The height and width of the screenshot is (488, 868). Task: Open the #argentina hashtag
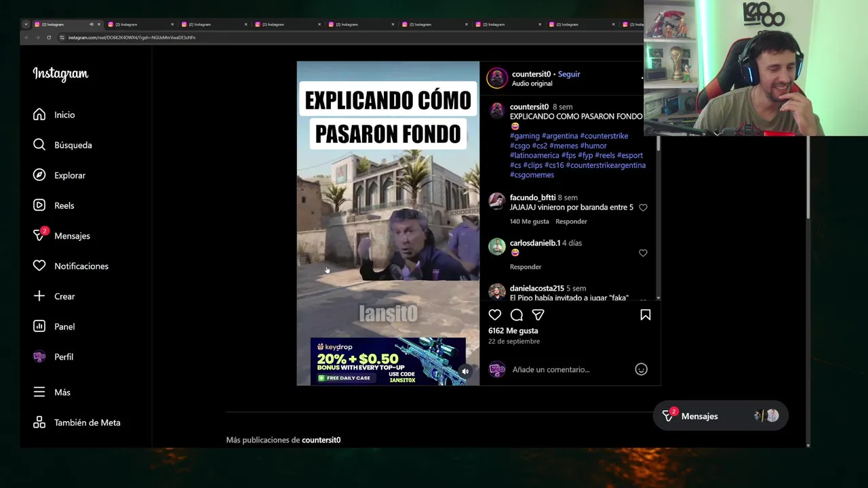pos(560,136)
